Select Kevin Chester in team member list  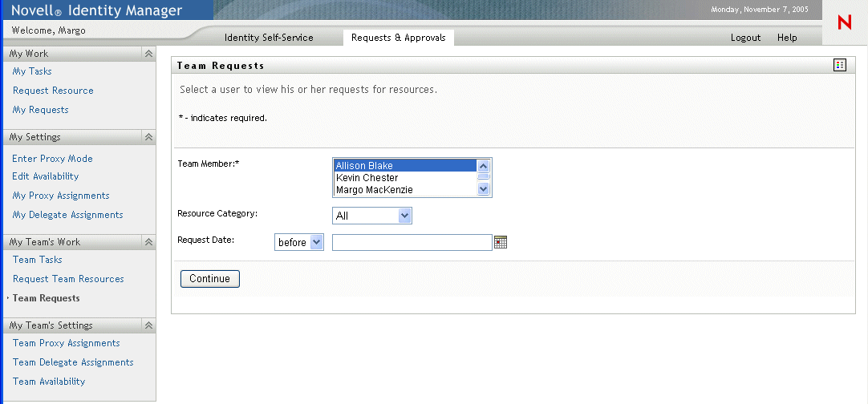click(367, 178)
